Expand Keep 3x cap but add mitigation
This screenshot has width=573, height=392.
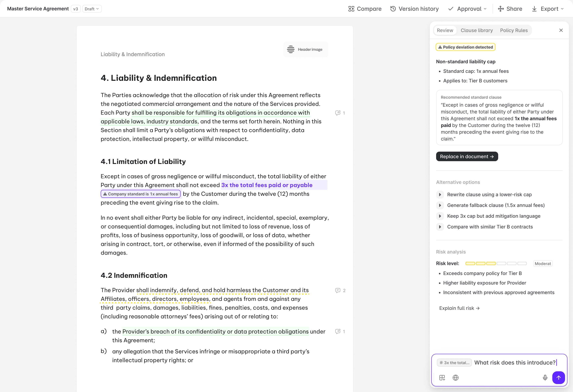[x=440, y=216]
